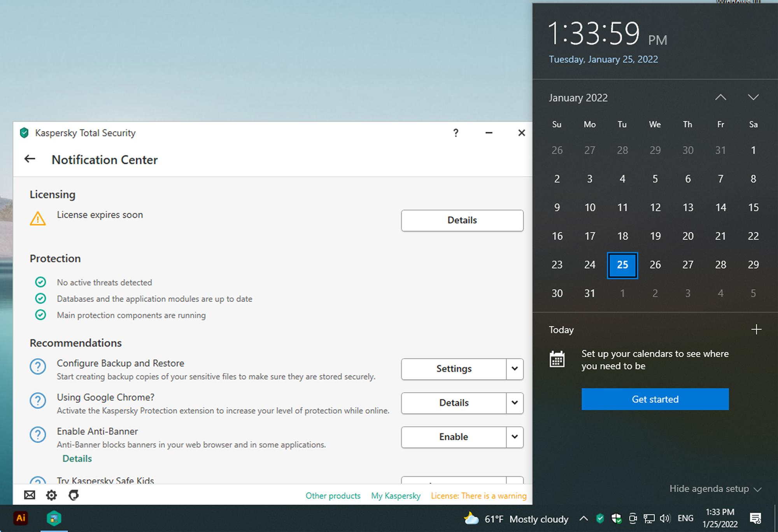The image size is (778, 532).
Task: Click check icon beside Main protection components running
Action: [x=40, y=315]
